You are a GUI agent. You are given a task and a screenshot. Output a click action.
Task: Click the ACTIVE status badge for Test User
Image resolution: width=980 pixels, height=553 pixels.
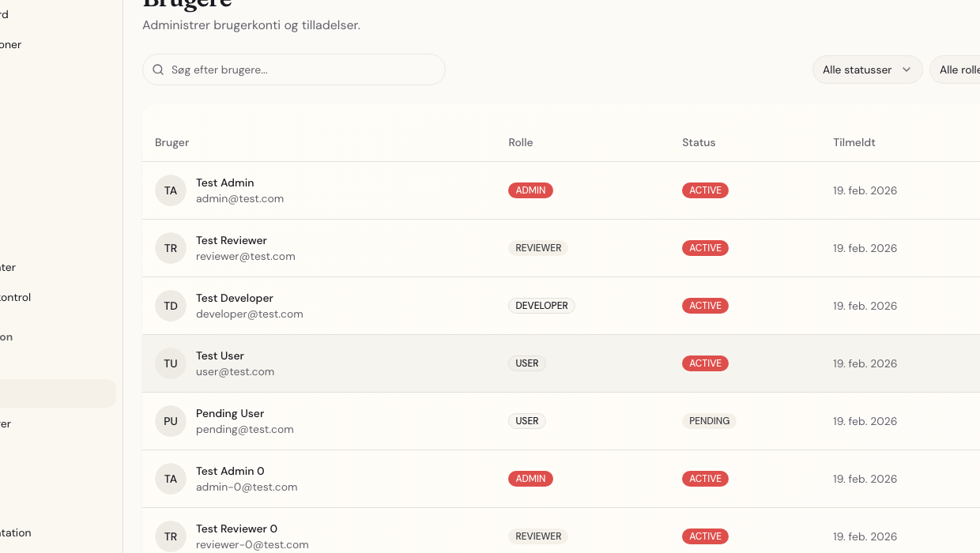click(705, 363)
